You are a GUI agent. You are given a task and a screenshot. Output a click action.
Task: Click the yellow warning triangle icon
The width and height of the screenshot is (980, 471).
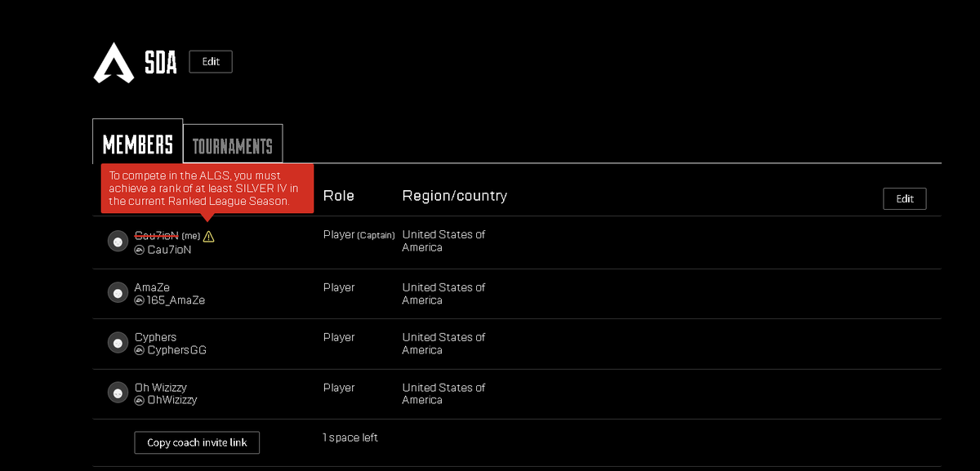click(208, 237)
